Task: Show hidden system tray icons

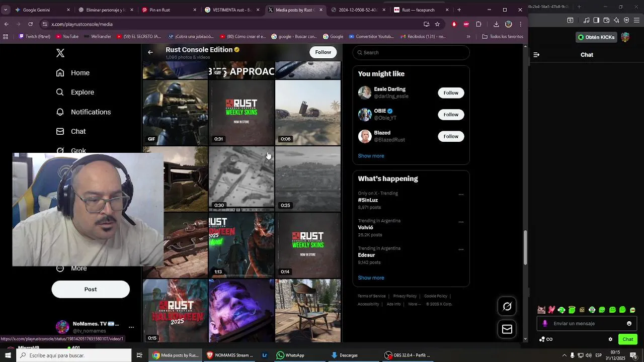Action: point(564,355)
